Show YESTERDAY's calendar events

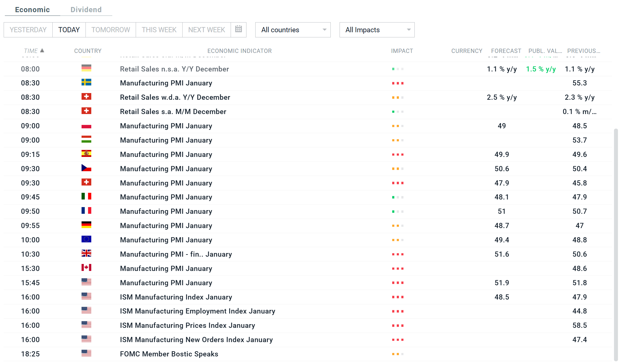[28, 30]
